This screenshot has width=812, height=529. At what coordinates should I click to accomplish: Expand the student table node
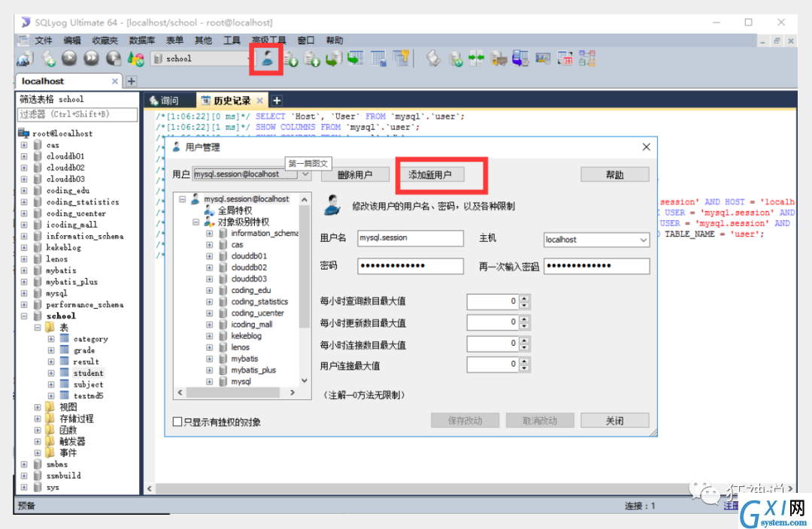point(51,373)
